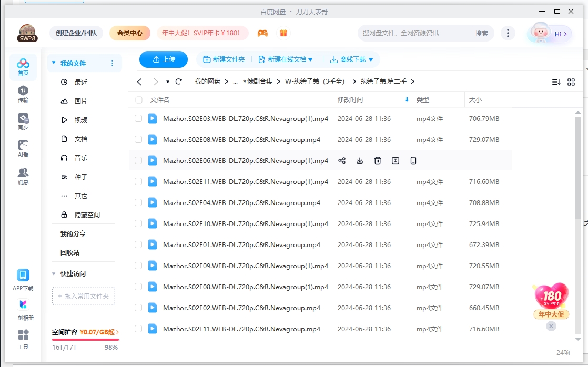Open the AI看 sidebar icon

tap(23, 149)
